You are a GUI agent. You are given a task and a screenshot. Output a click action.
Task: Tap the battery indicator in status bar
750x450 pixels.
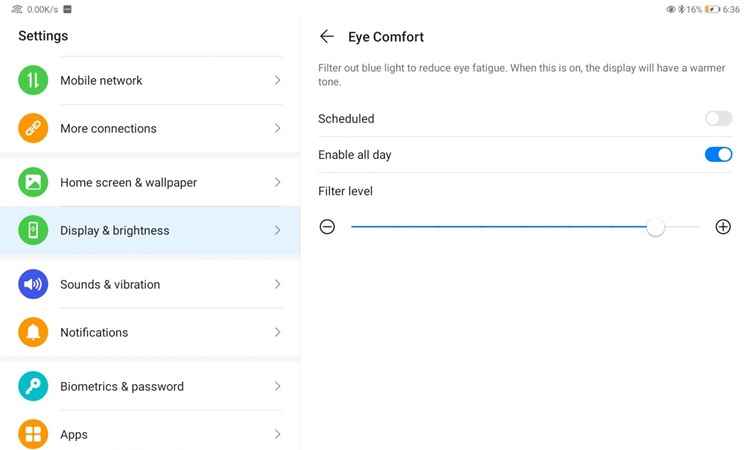tap(712, 9)
